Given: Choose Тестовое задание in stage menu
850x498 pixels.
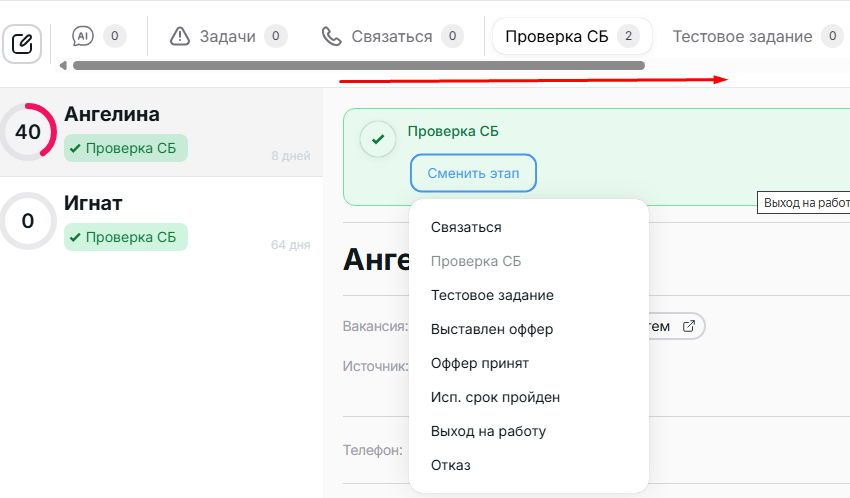Looking at the screenshot, I should coord(492,295).
